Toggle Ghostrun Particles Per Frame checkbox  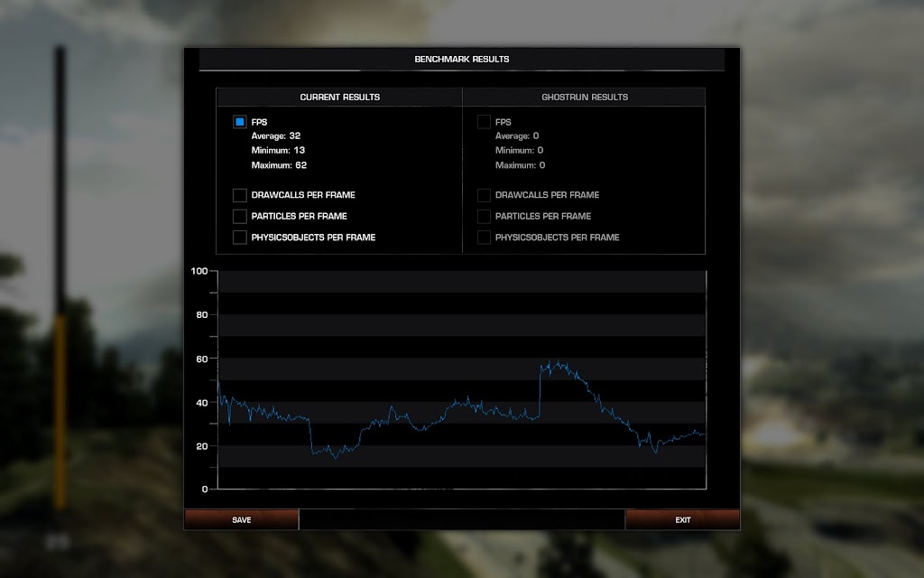[484, 217]
